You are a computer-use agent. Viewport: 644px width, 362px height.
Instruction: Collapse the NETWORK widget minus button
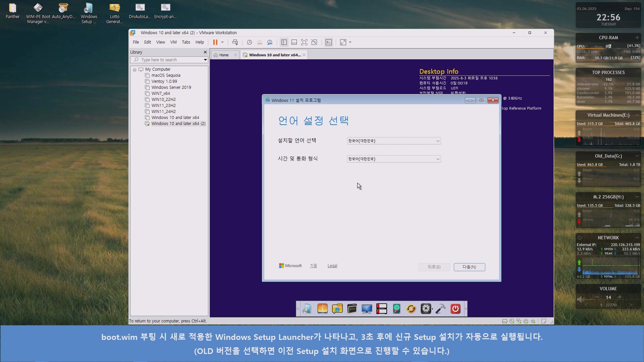pos(637,238)
